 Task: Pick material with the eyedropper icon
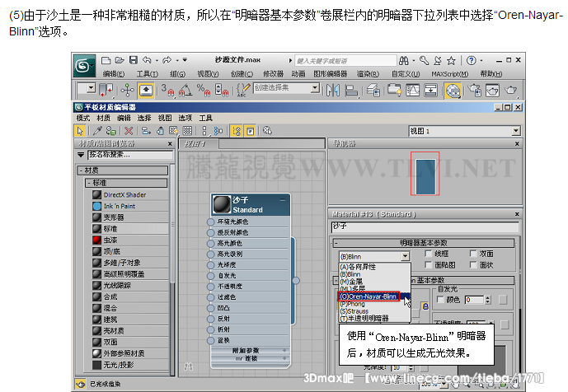pyautogui.click(x=97, y=131)
